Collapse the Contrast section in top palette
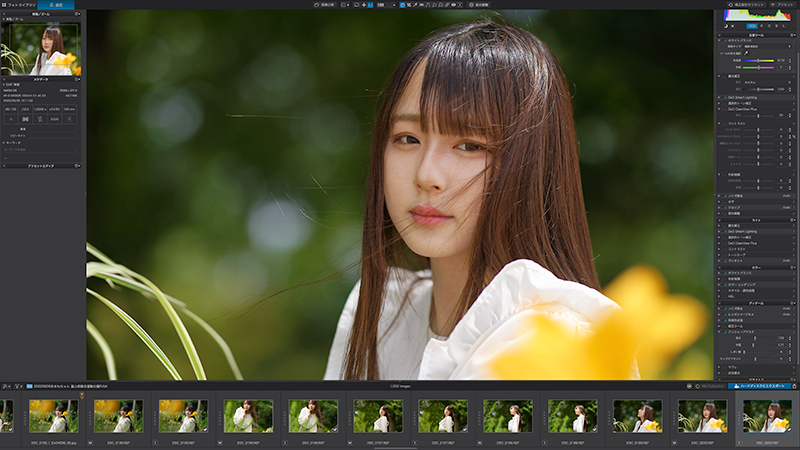This screenshot has height=450, width=800. [719, 123]
